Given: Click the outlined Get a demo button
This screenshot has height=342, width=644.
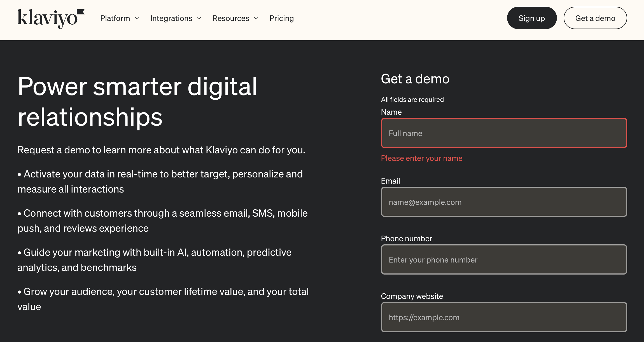Looking at the screenshot, I should coord(595,18).
